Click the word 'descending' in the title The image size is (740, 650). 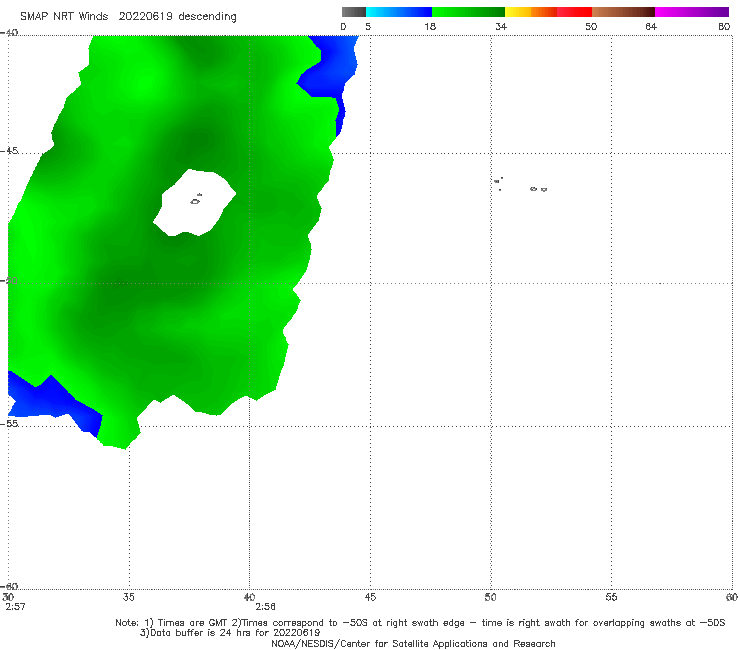click(x=207, y=17)
